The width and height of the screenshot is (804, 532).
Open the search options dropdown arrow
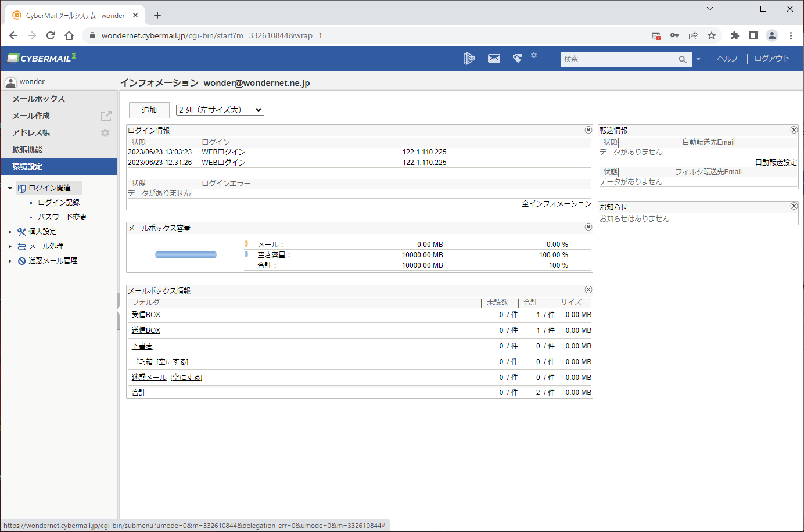(698, 59)
